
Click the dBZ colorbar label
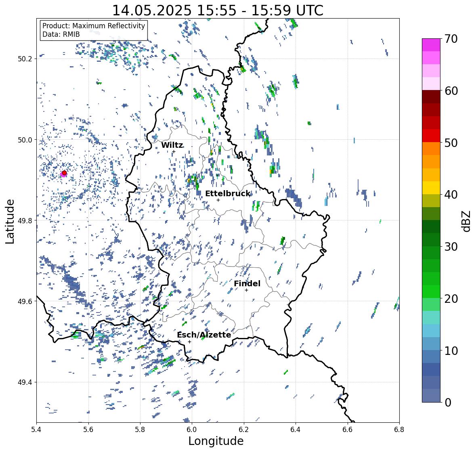[467, 221]
